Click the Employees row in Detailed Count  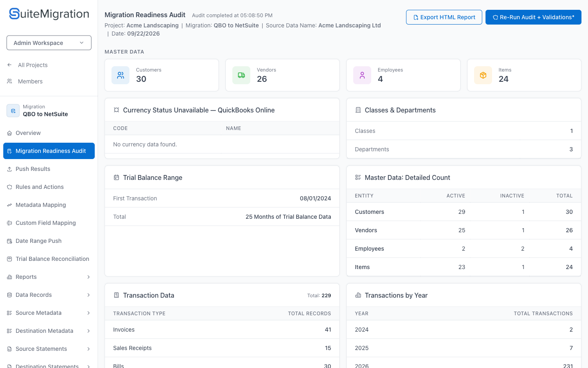click(464, 249)
